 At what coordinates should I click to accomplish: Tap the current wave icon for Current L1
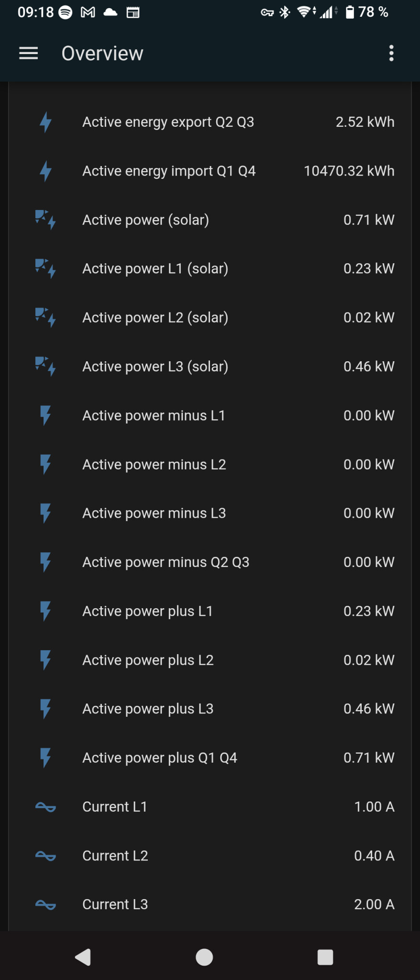45,807
